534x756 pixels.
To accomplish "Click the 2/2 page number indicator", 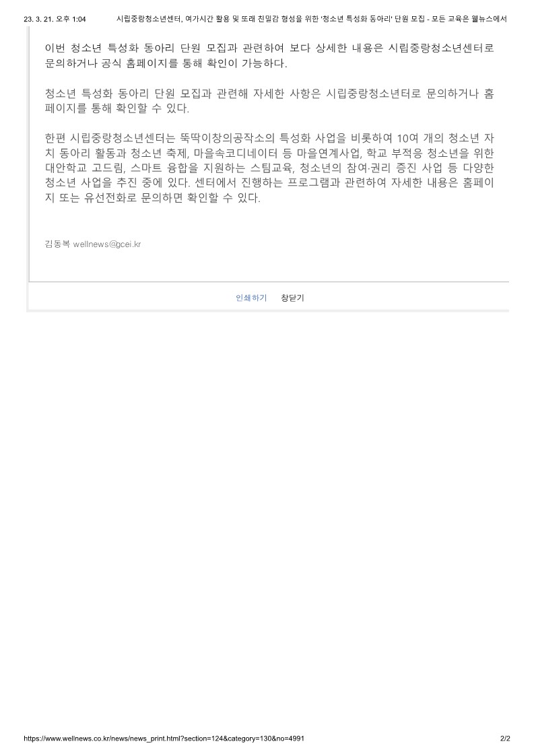I will [505, 738].
